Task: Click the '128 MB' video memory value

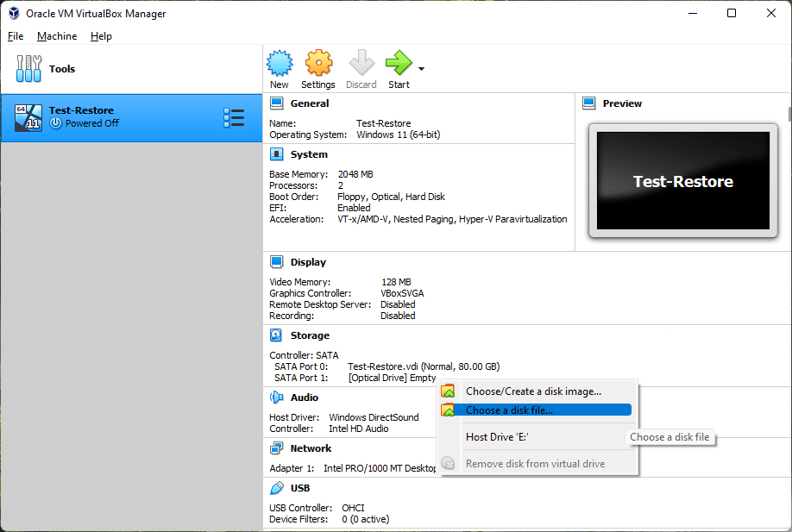Action: coord(396,282)
